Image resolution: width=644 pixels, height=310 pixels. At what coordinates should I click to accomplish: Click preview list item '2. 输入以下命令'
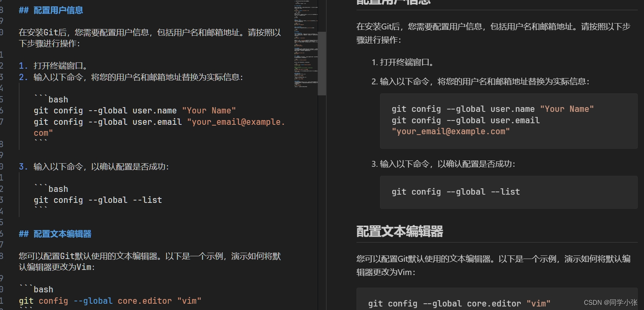(480, 82)
